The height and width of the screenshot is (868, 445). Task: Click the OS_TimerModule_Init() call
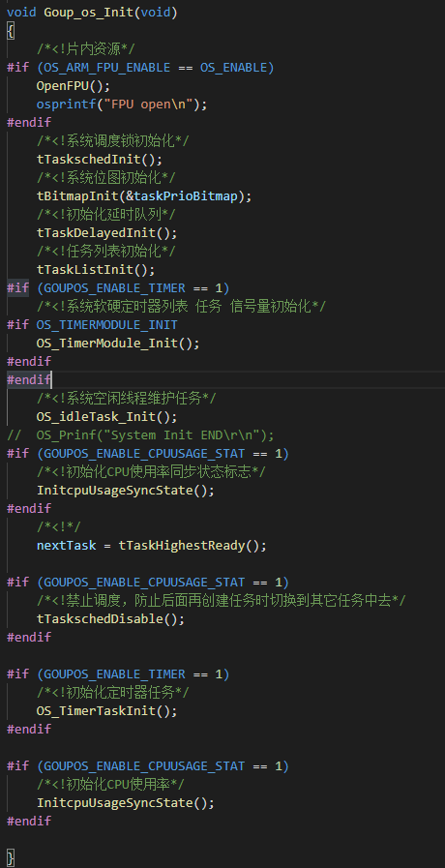pyautogui.click(x=118, y=344)
